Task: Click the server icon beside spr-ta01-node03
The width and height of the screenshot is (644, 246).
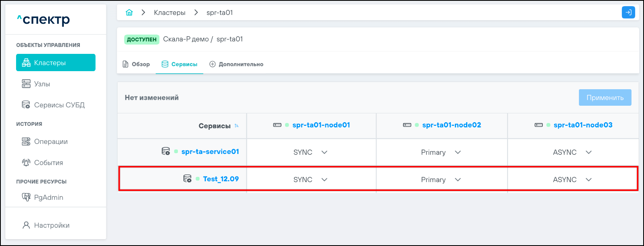Action: (539, 125)
